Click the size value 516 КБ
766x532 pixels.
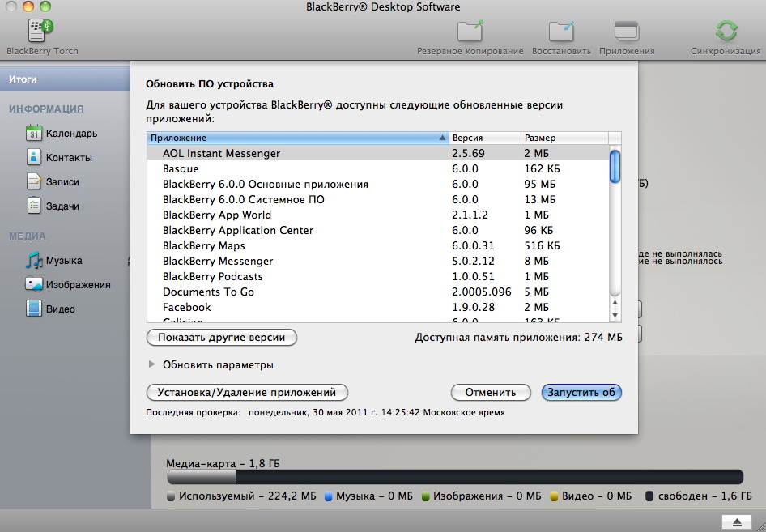543,245
